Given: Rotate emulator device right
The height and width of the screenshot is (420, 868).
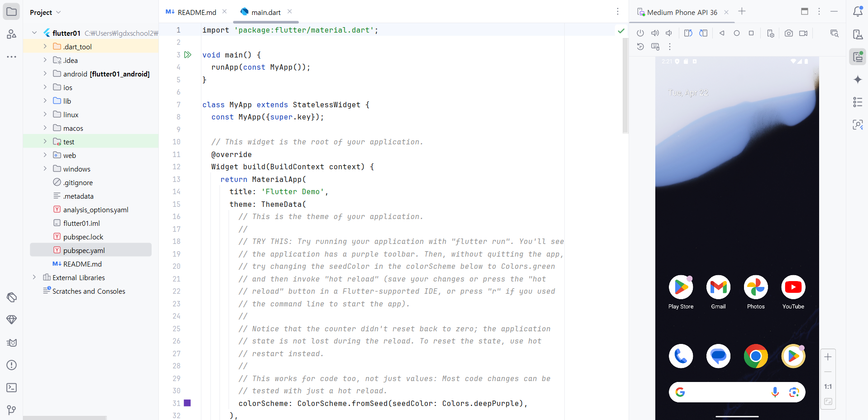Looking at the screenshot, I should [703, 33].
